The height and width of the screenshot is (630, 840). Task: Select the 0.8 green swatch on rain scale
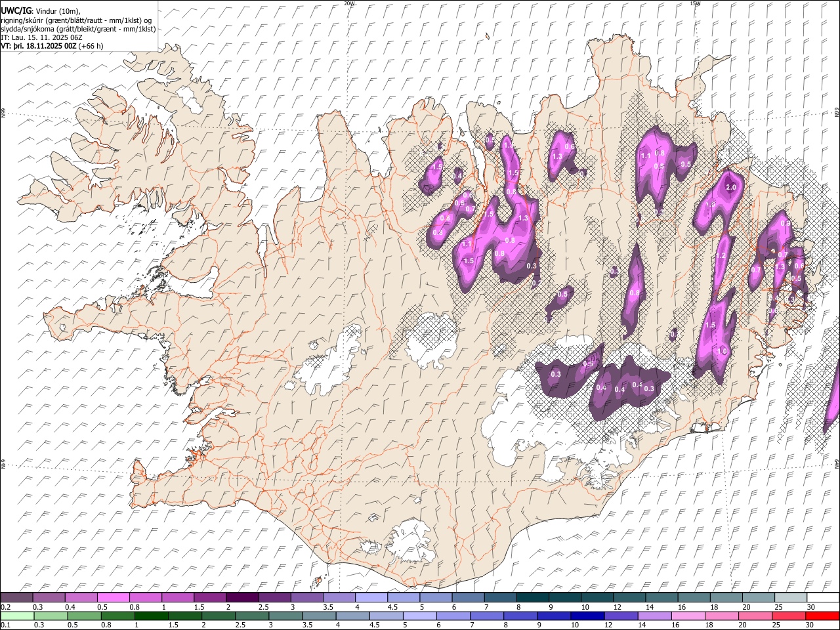pos(117,616)
